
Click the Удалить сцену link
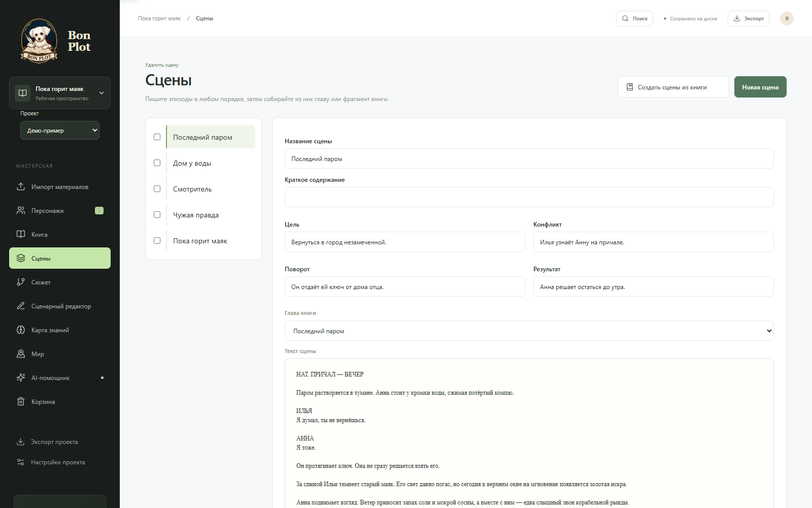tap(162, 65)
